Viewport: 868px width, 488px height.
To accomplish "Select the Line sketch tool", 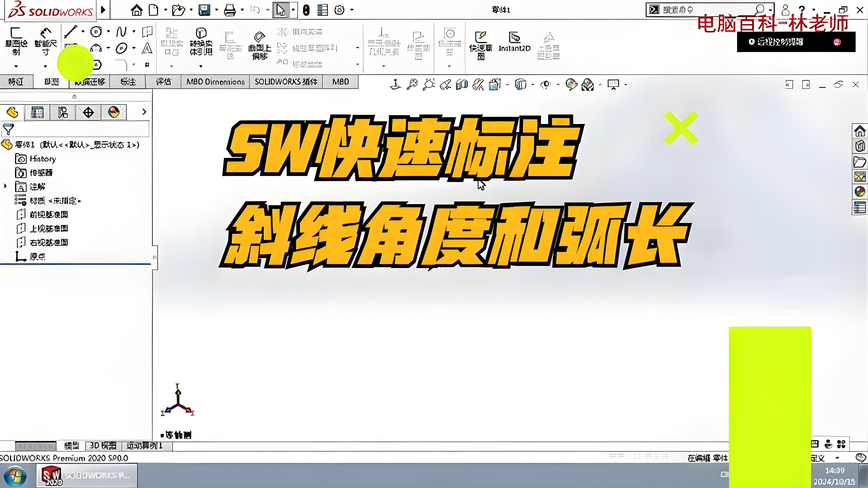I will tap(71, 32).
